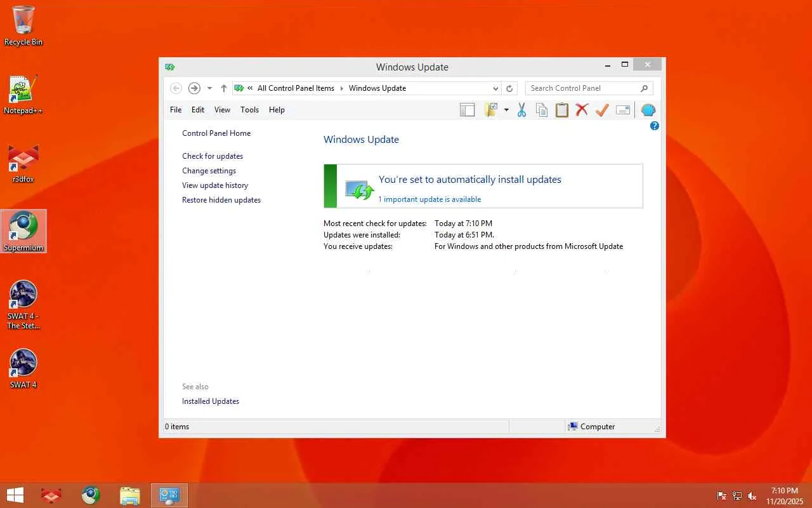This screenshot has width=812, height=508.
Task: Click the '0 items' status bar text
Action: point(177,427)
